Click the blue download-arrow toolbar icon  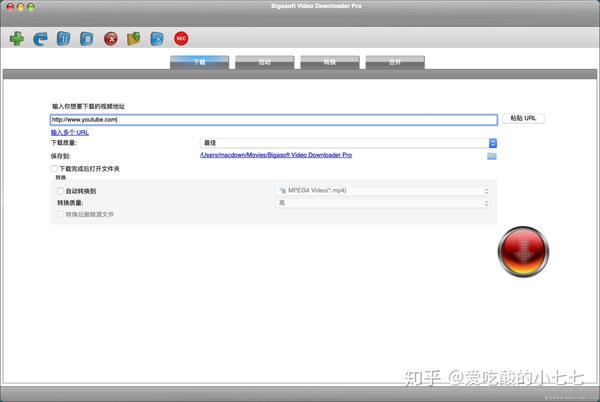click(x=157, y=39)
